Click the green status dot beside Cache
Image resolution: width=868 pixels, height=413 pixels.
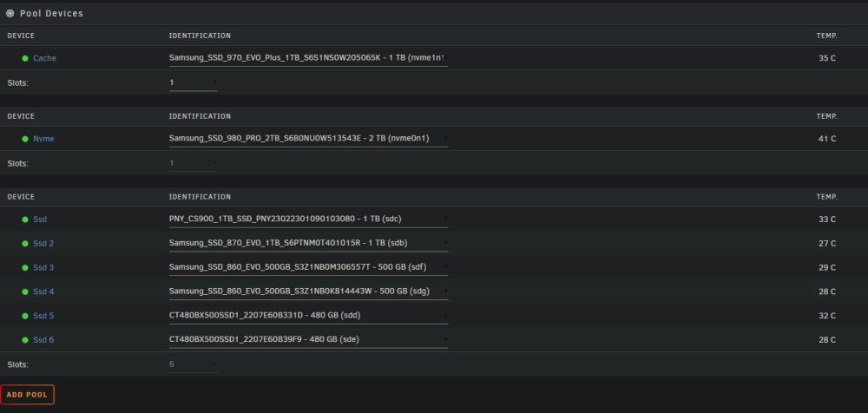[x=25, y=58]
